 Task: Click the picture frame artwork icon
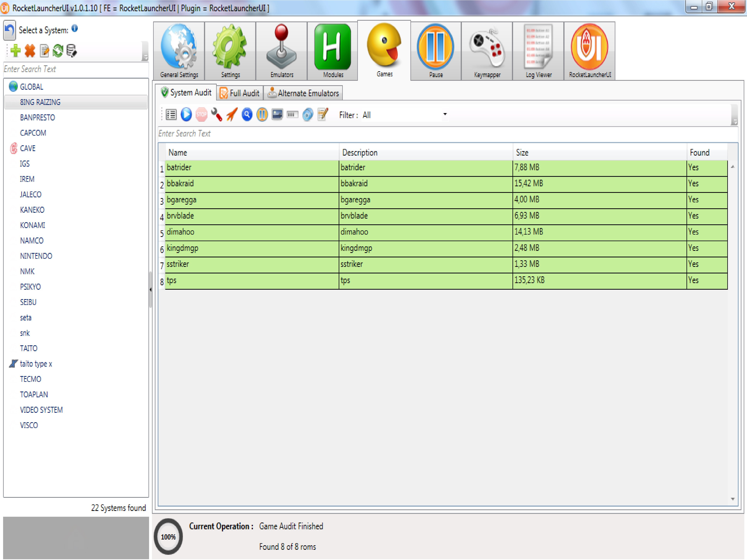pos(277,115)
